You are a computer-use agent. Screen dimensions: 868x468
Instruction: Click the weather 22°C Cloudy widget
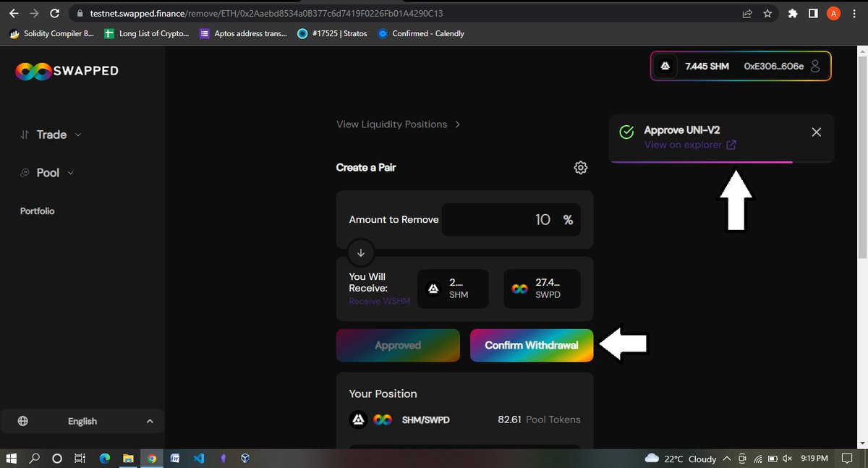[681, 459]
